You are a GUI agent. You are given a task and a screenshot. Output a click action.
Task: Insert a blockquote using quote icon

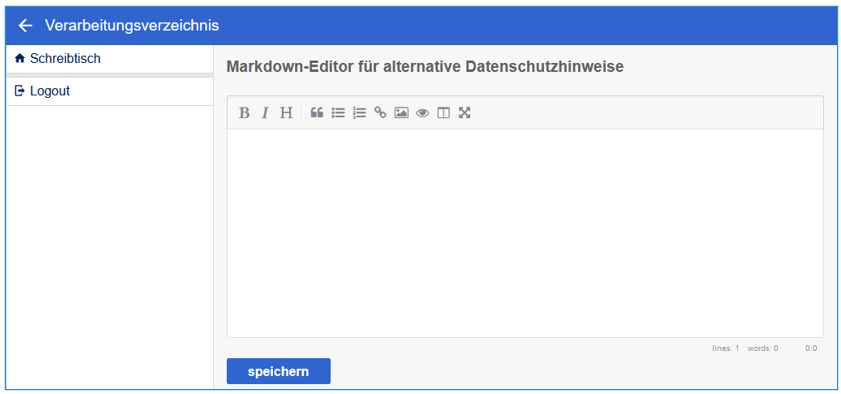tap(317, 113)
